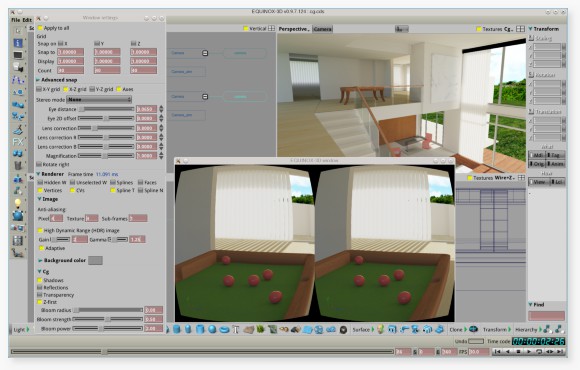580x370 pixels.
Task: Open the Light menu at bottom left
Action: point(21,329)
